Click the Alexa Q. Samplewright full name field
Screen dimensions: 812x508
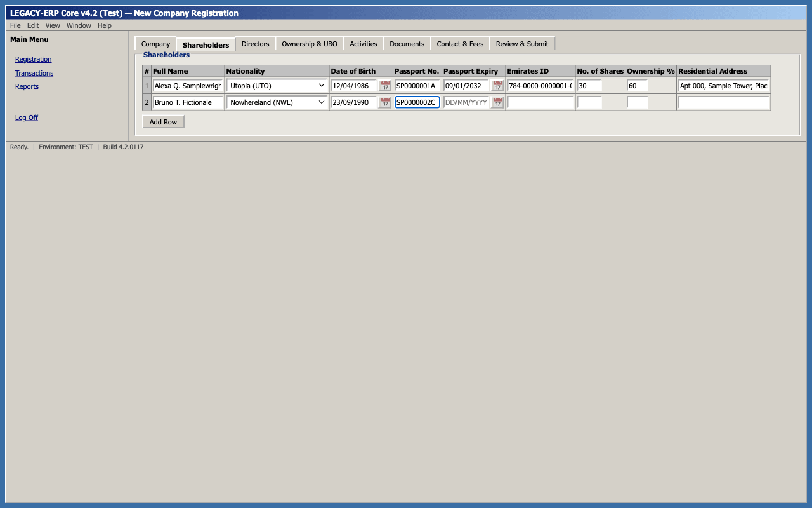(x=188, y=86)
